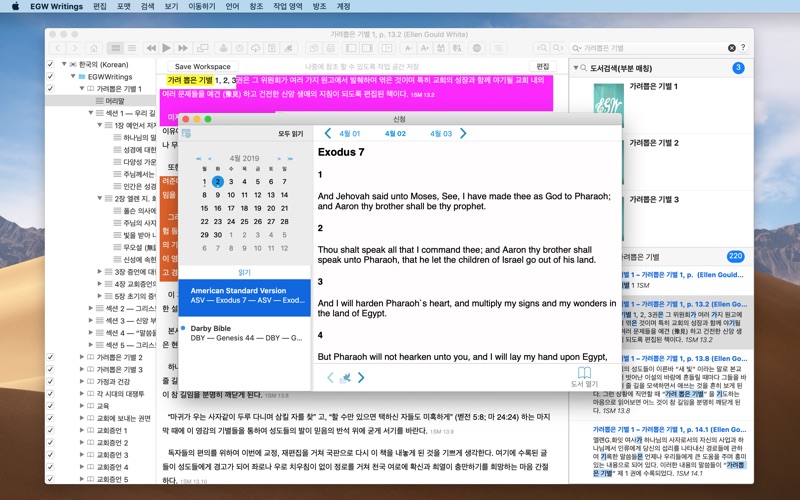Screen dimensions: 800x500
Task: Click the search-next magnifier icon
Action: point(558,48)
